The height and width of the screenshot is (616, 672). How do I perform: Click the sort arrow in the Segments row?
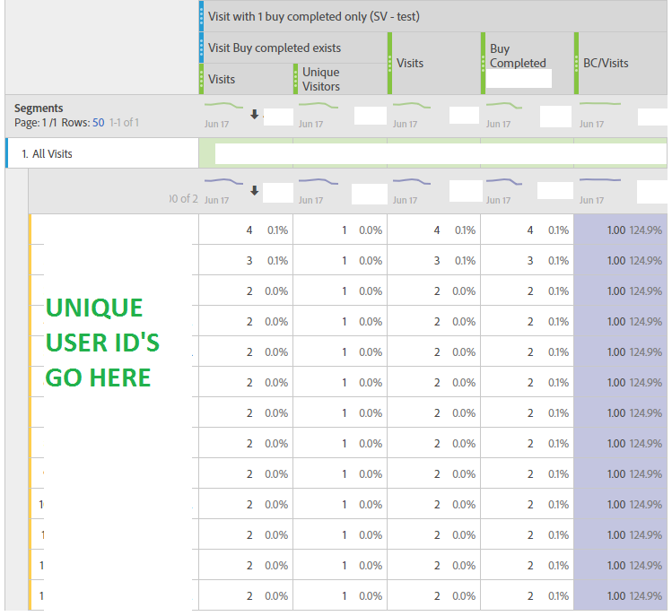(x=255, y=114)
